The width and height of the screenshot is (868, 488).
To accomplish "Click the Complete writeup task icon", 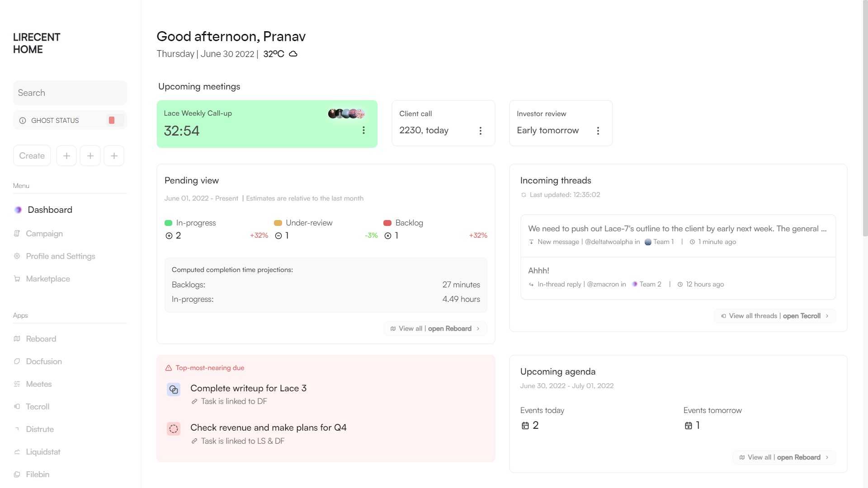I will 174,389.
